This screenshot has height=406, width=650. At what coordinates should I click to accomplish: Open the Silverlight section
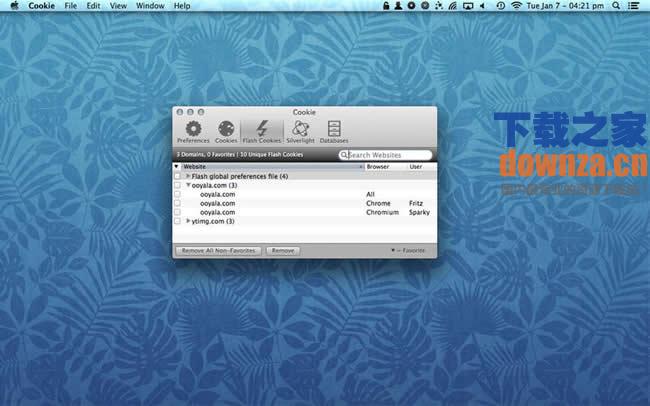click(x=300, y=132)
